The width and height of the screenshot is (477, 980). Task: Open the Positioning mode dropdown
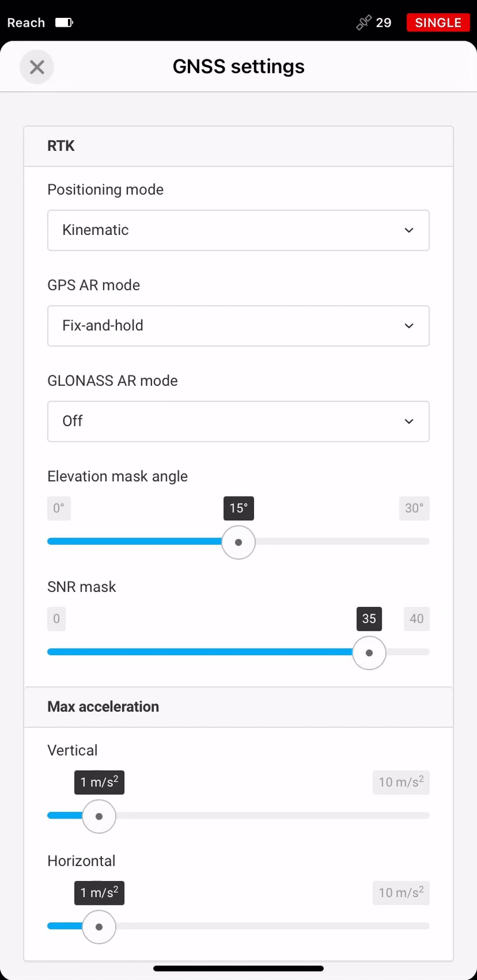tap(238, 230)
